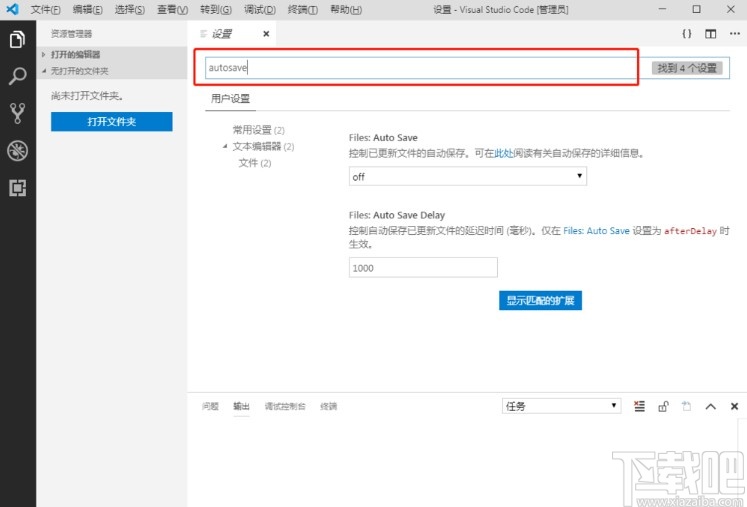Viewport: 747px width, 507px height.
Task: Select 常用设置 (2) in settings tree
Action: point(258,130)
